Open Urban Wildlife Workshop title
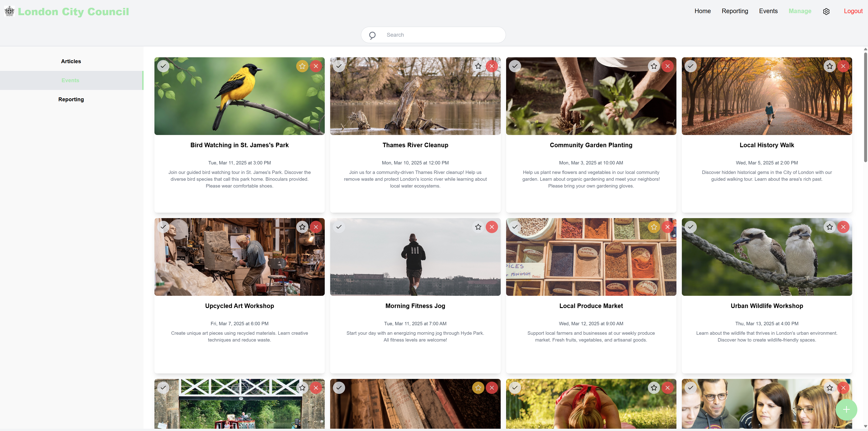 (x=767, y=306)
